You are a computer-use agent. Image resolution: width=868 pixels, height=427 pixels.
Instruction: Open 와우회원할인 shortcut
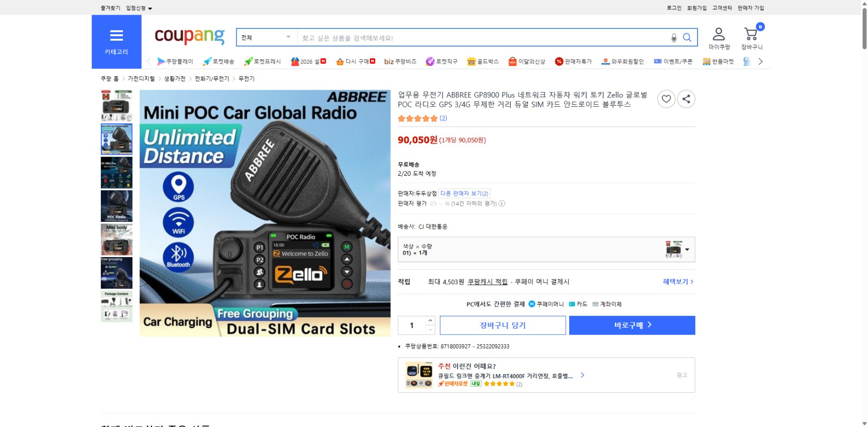point(623,61)
